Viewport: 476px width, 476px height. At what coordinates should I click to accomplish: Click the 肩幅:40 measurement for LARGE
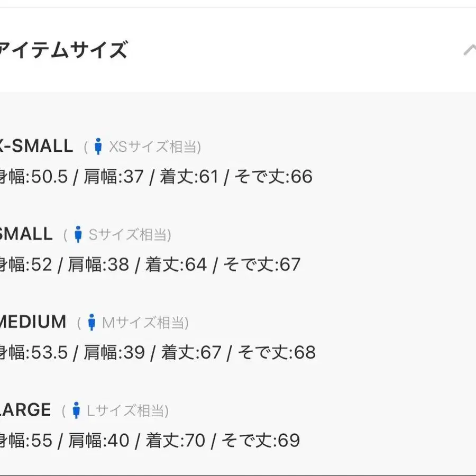click(99, 440)
